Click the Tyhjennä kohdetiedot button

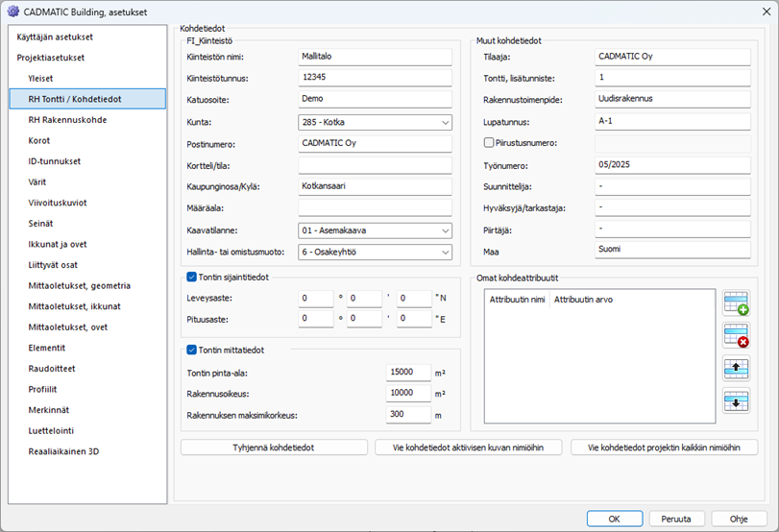[275, 447]
